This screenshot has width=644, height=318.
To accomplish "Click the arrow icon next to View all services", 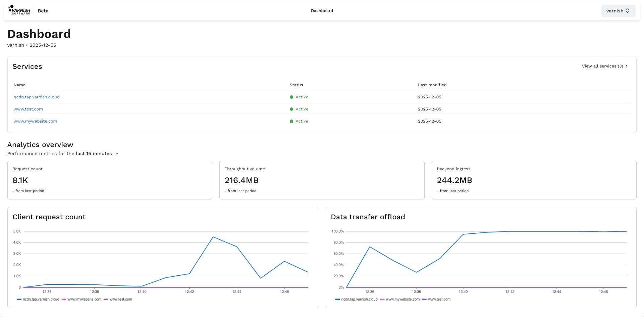I will [627, 66].
